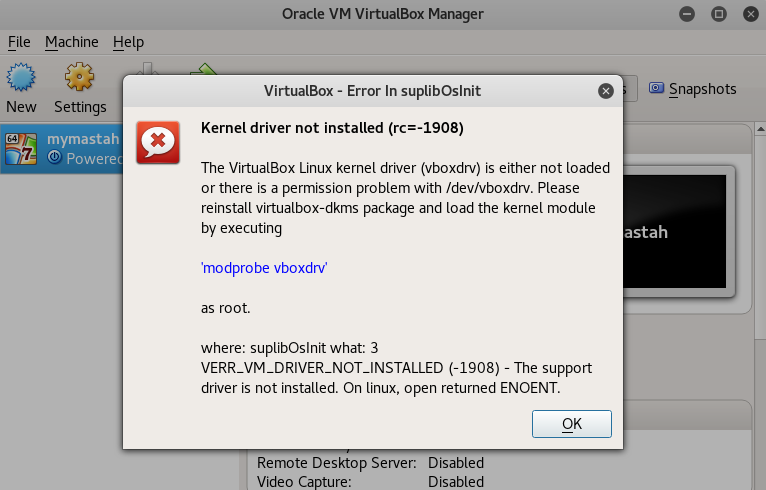Open the Settings gear icon
Image resolution: width=766 pixels, height=490 pixels.
point(79,79)
